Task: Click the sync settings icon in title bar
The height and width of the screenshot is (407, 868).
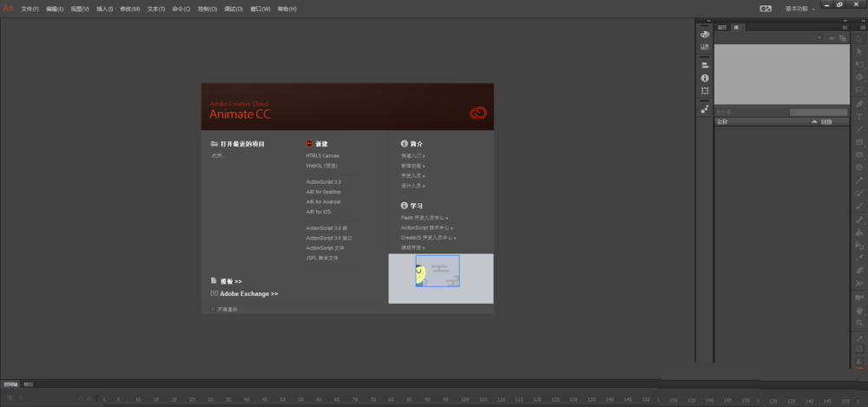Action: 766,9
